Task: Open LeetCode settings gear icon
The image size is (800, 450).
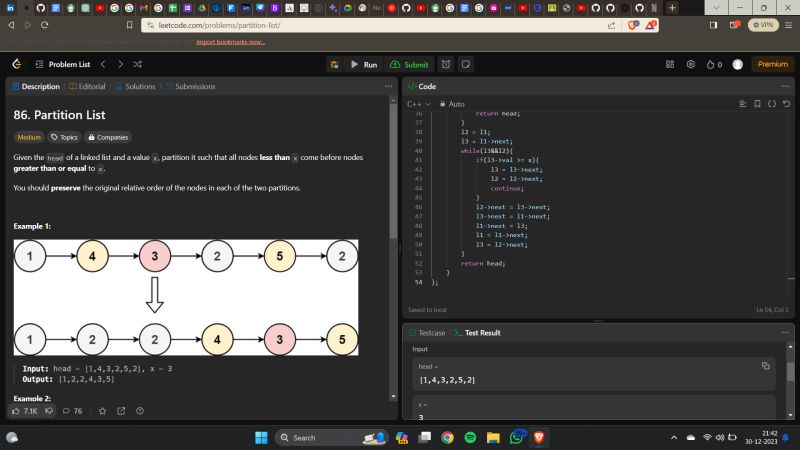Action: coord(690,64)
